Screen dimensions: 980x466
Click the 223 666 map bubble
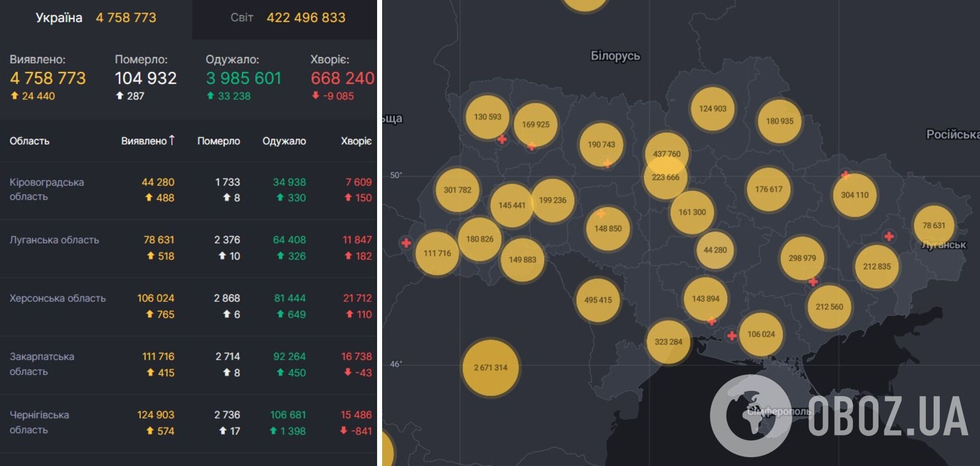[x=665, y=178]
